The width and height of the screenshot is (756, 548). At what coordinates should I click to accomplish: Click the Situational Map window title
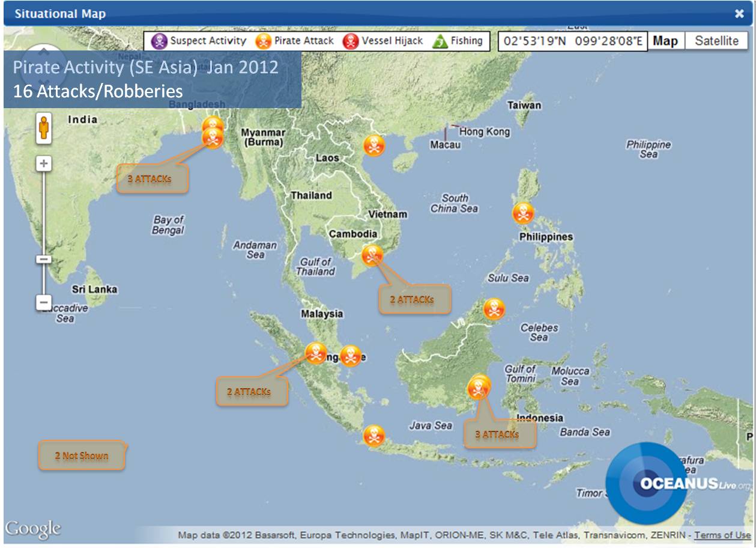[x=60, y=14]
